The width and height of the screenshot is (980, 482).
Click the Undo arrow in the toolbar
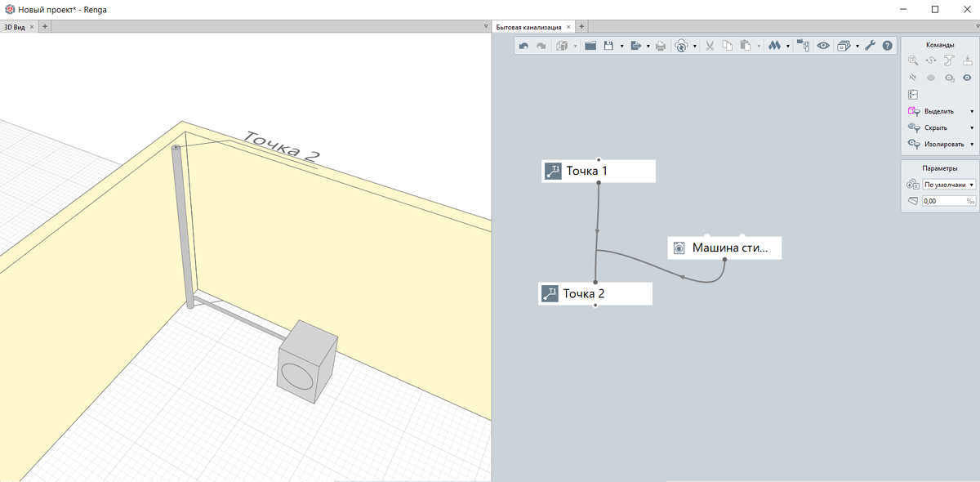point(523,46)
